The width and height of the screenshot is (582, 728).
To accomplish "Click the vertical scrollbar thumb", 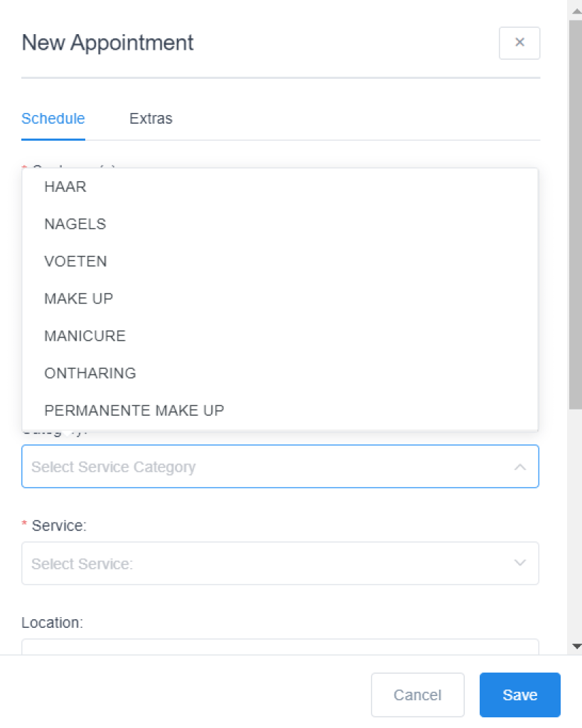I will click(576, 213).
